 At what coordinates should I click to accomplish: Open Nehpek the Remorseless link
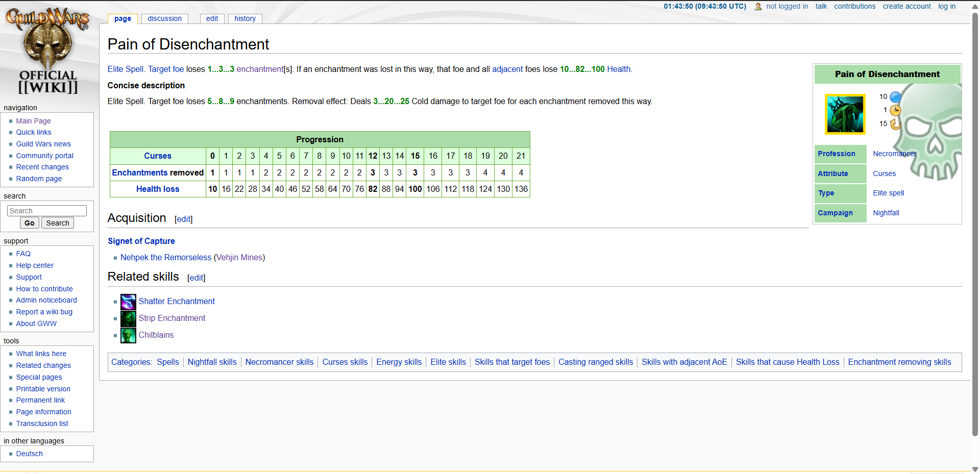pyautogui.click(x=166, y=257)
